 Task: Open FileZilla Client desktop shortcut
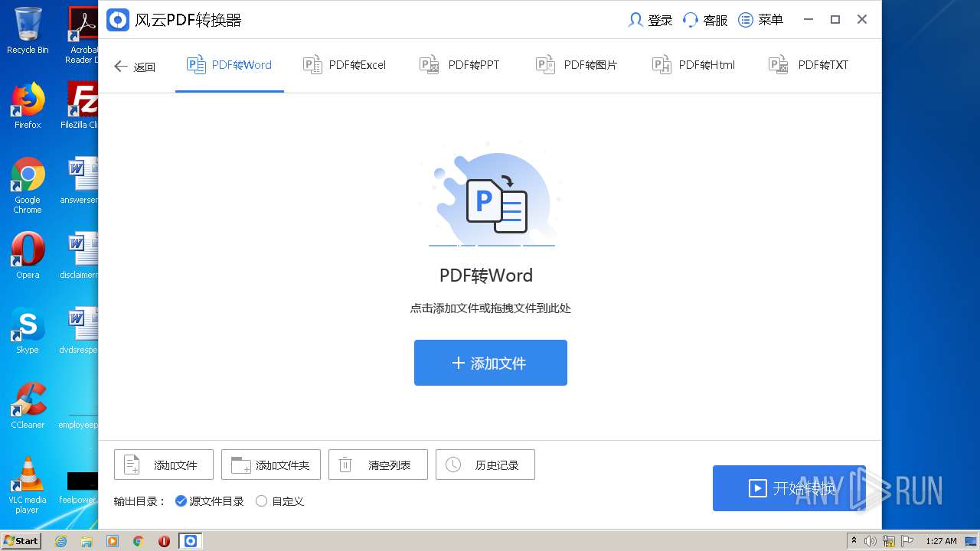[x=81, y=106]
